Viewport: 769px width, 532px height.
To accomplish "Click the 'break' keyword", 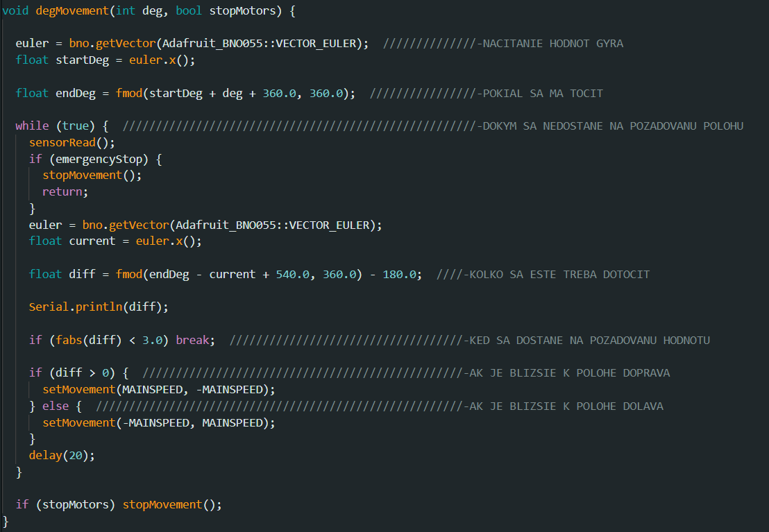I will click(x=192, y=340).
